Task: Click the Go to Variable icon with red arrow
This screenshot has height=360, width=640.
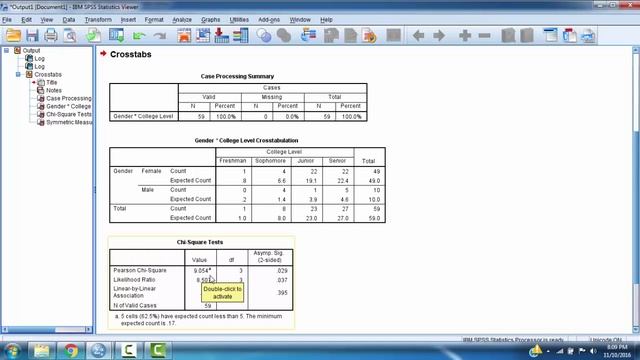Action: coord(221,36)
